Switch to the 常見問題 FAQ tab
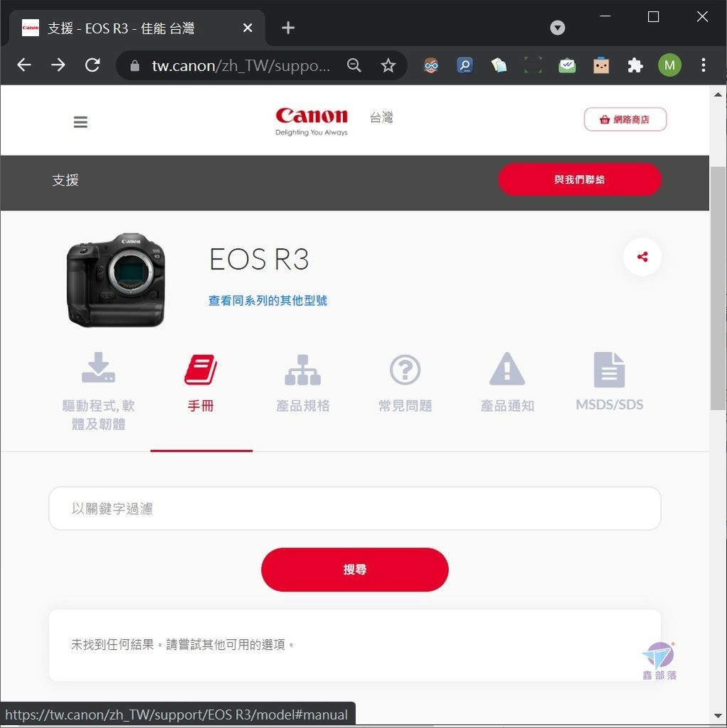The width and height of the screenshot is (727, 728). tap(405, 383)
